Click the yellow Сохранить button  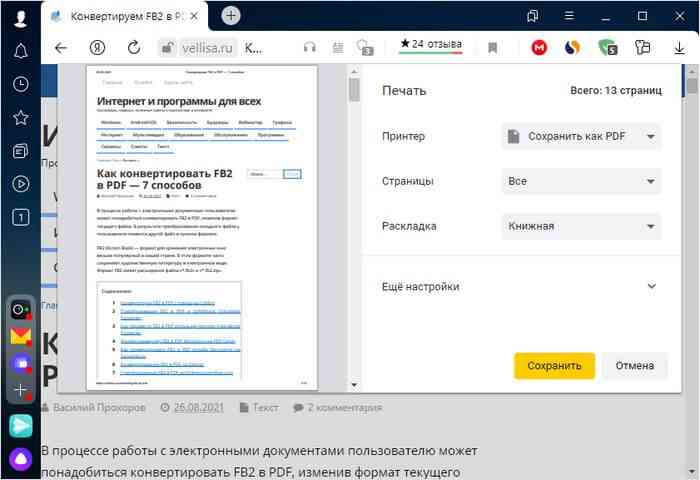(554, 366)
